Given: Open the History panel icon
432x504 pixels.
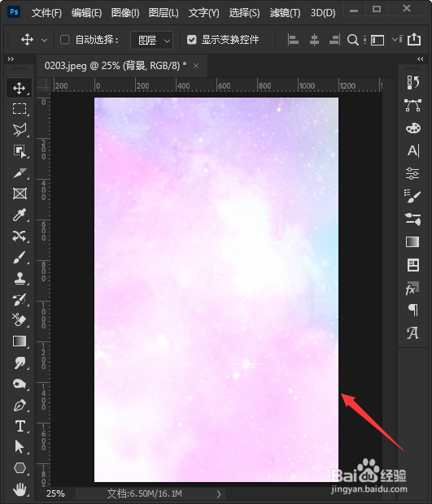Looking at the screenshot, I should (x=413, y=83).
